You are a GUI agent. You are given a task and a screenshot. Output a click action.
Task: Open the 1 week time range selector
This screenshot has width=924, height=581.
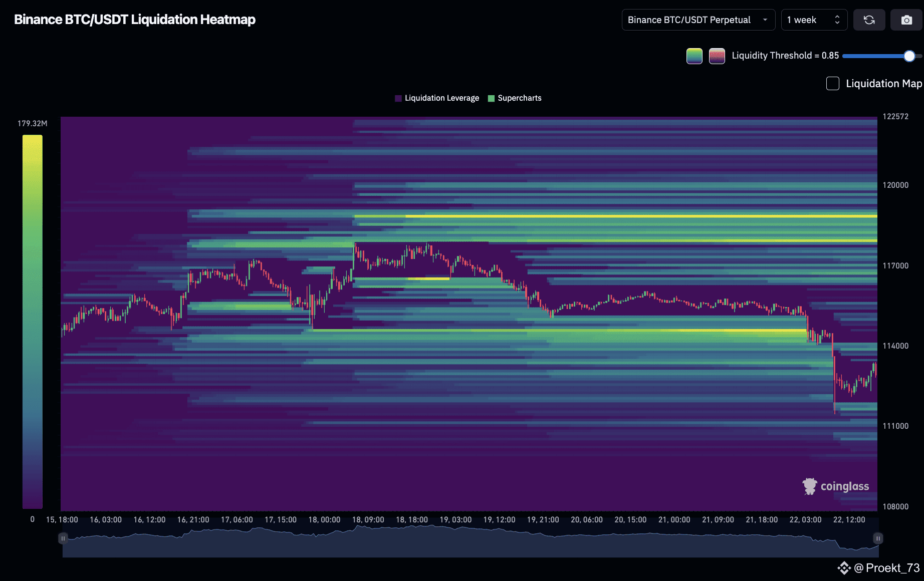(814, 20)
